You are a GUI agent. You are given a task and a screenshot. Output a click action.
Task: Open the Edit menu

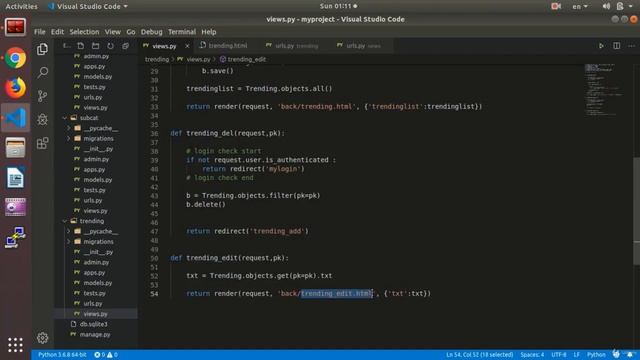pyautogui.click(x=57, y=32)
